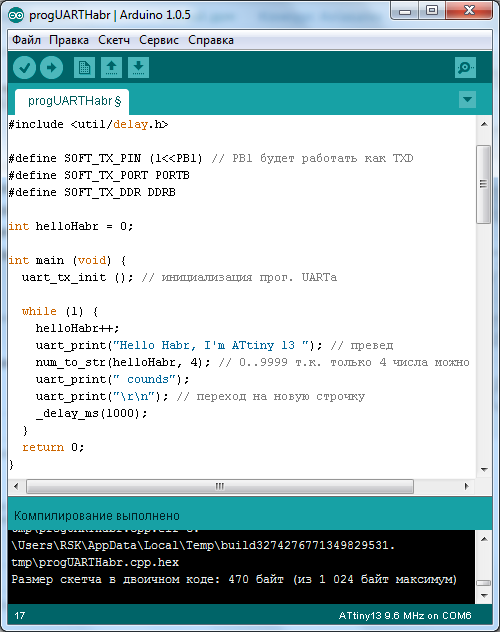500x632 pixels.
Task: Maximize the Arduino window
Action: 432,11
